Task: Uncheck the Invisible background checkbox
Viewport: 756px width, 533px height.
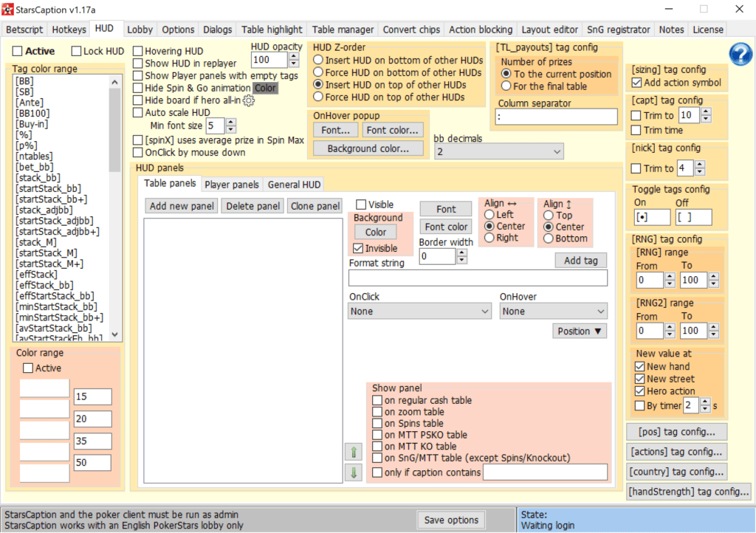Action: pos(358,248)
